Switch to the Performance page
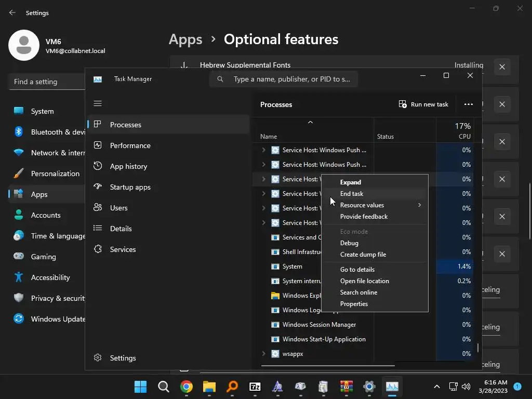 [x=169, y=145]
